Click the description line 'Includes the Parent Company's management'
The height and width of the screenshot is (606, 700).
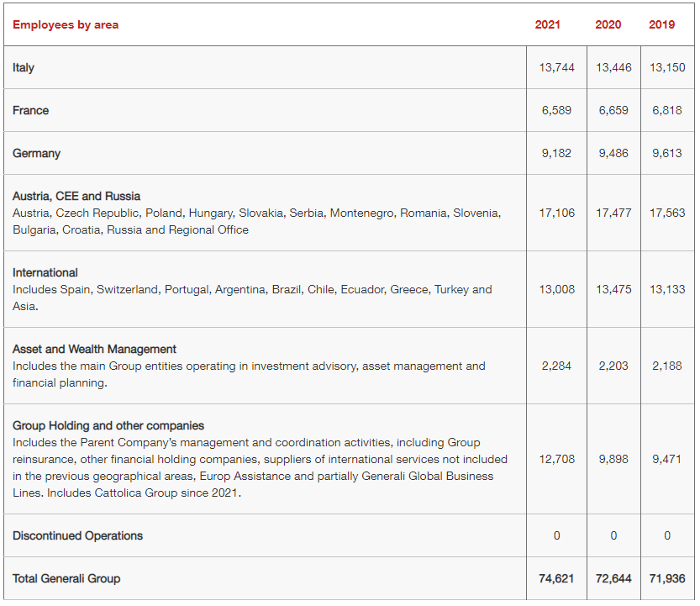coord(246,443)
